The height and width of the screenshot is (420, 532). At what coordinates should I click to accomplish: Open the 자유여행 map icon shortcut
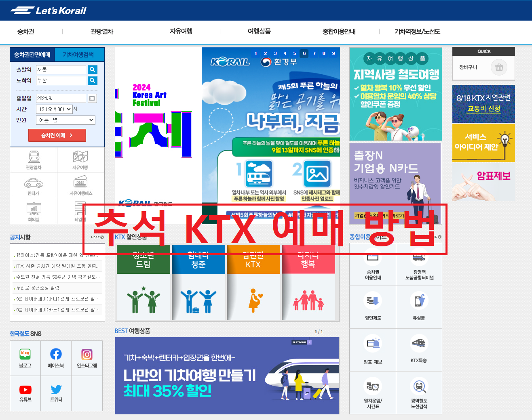(x=80, y=157)
